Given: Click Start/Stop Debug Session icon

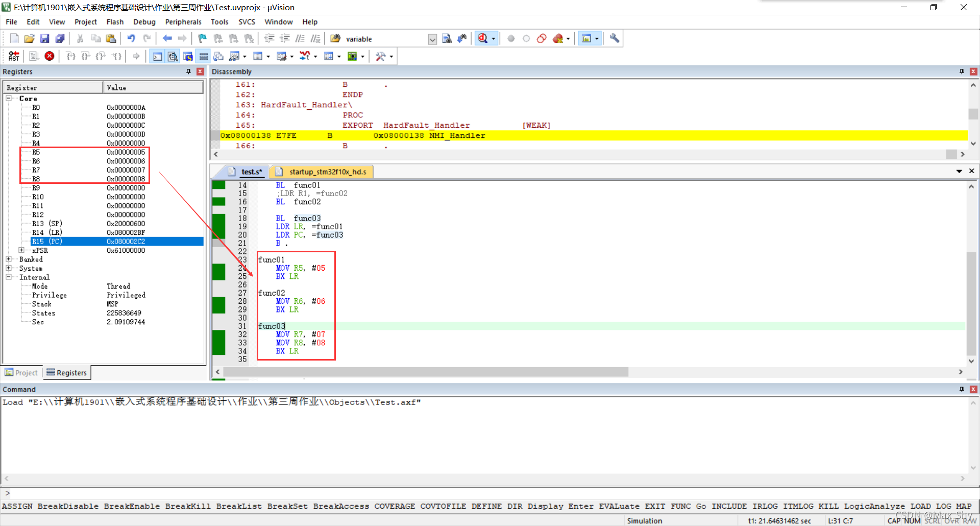Looking at the screenshot, I should [x=483, y=38].
